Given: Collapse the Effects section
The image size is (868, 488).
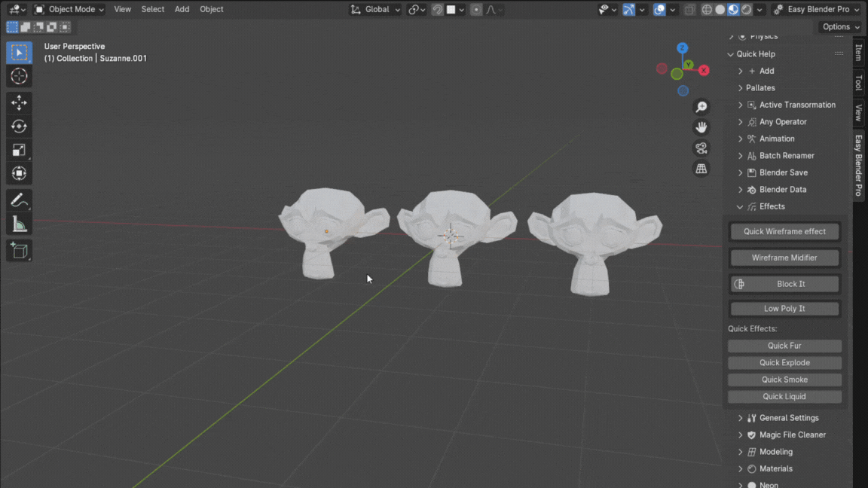Looking at the screenshot, I should click(x=740, y=207).
